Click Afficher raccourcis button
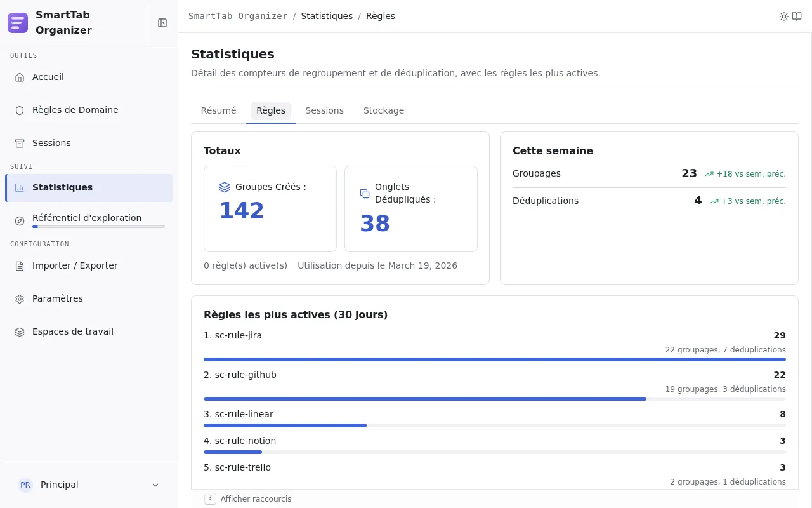Image resolution: width=812 pixels, height=508 pixels. pos(248,498)
